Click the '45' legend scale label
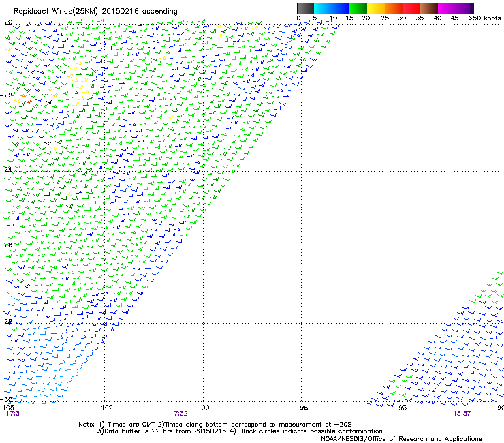Viewport: 504px width, 443px height. pyautogui.click(x=454, y=18)
